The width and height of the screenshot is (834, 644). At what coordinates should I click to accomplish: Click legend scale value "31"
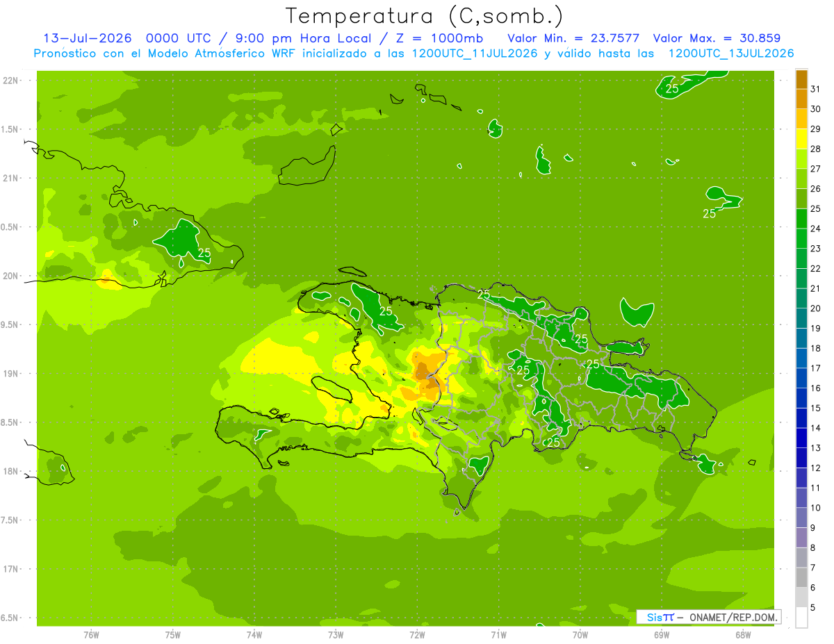tap(816, 89)
